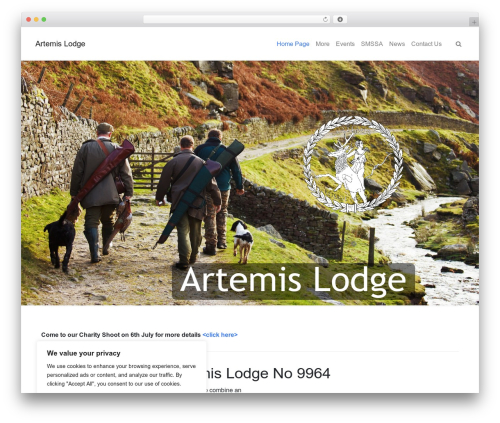Follow the <click here> charity shoot link
500x423 pixels.
point(220,335)
